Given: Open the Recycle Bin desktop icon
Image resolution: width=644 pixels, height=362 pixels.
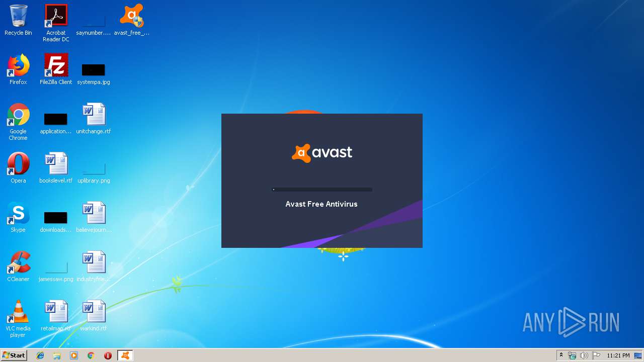Looking at the screenshot, I should click(18, 20).
